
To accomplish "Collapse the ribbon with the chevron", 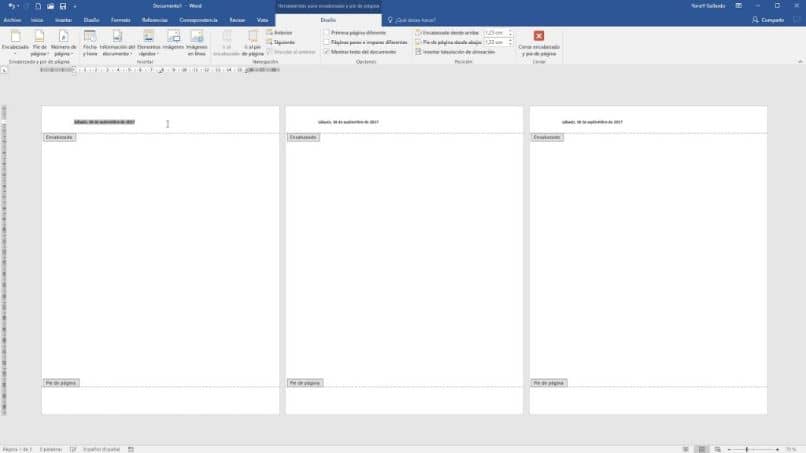I will coord(800,61).
